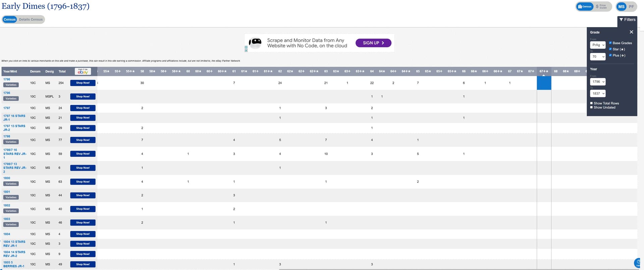644x270 pixels.
Task: Click the Census bar chart icon toggle
Action: pyautogui.click(x=585, y=7)
